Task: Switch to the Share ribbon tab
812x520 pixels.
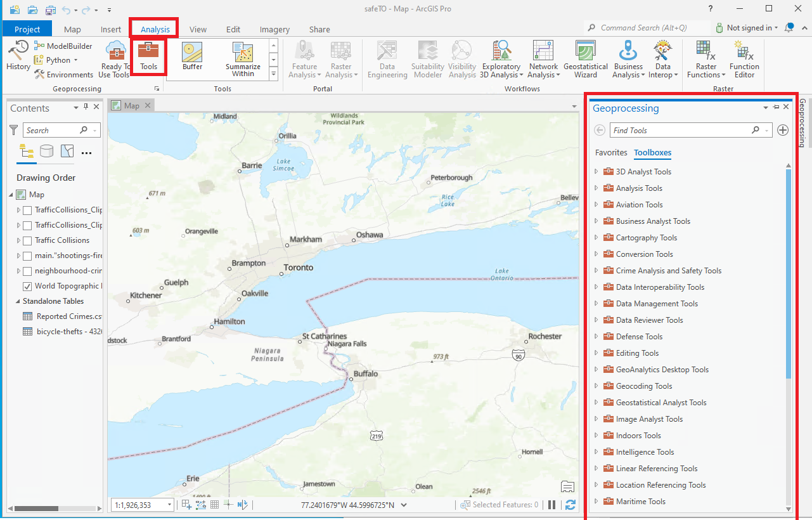Action: [x=319, y=29]
